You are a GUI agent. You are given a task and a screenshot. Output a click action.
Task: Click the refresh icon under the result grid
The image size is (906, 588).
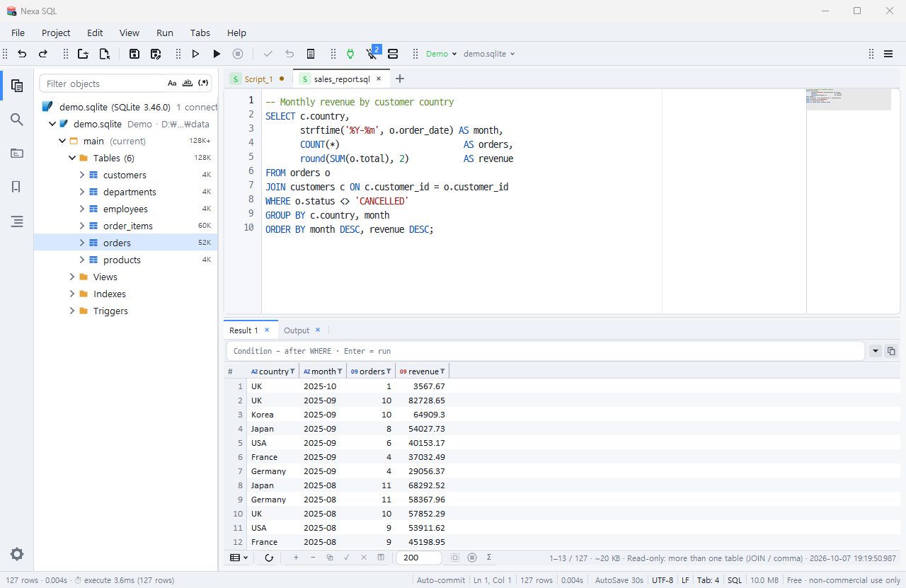[269, 558]
